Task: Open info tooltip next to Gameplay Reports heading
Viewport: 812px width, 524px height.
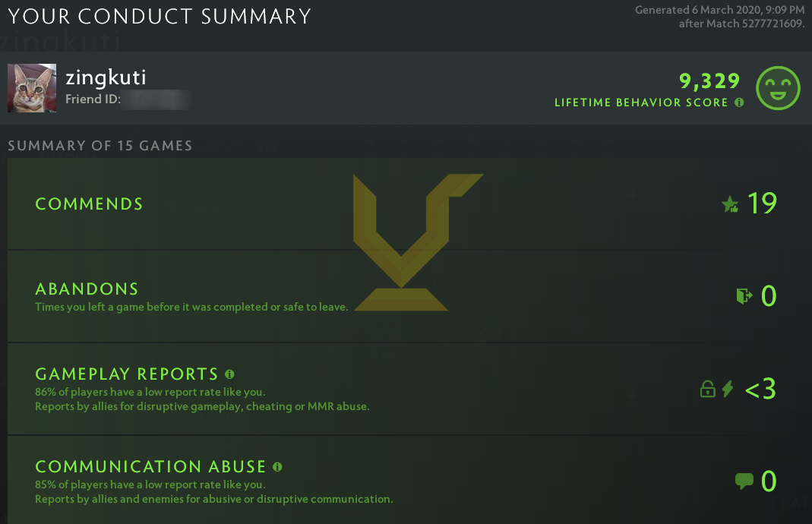Action: (x=229, y=374)
